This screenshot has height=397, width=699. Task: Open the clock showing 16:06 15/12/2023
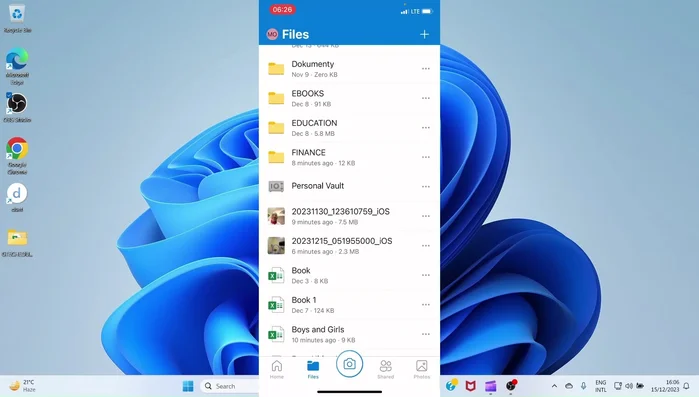click(665, 386)
